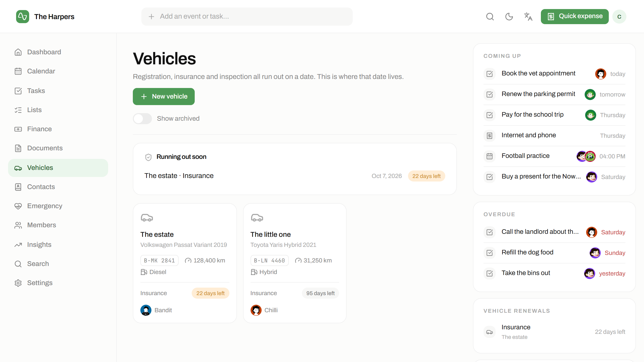This screenshot has height=362, width=644.
Task: Click the 95 days left insurance badge
Action: coord(320,293)
